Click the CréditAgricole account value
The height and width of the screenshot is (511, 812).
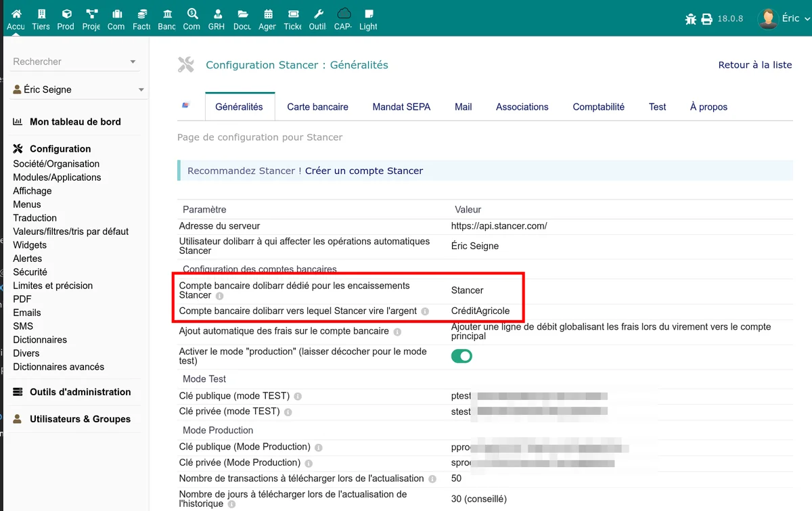point(480,311)
